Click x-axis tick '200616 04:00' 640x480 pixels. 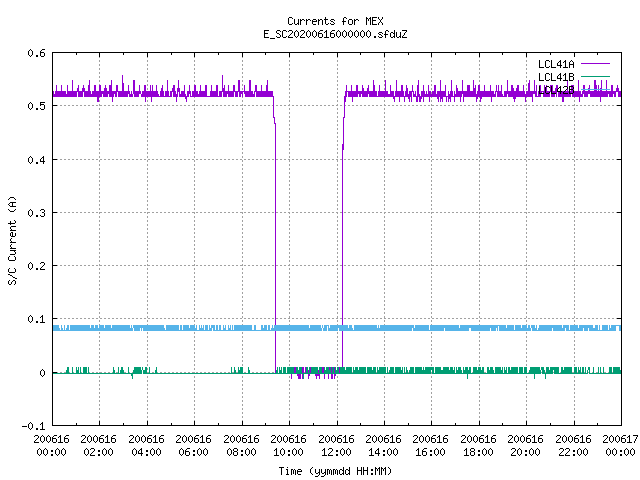[x=146, y=446]
